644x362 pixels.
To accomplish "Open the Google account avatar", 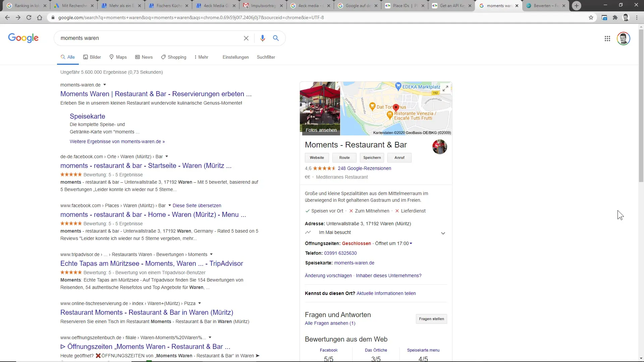I will point(624,39).
